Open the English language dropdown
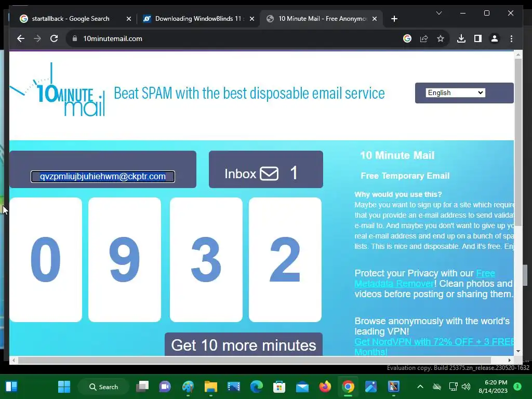The width and height of the screenshot is (532, 399). (455, 92)
